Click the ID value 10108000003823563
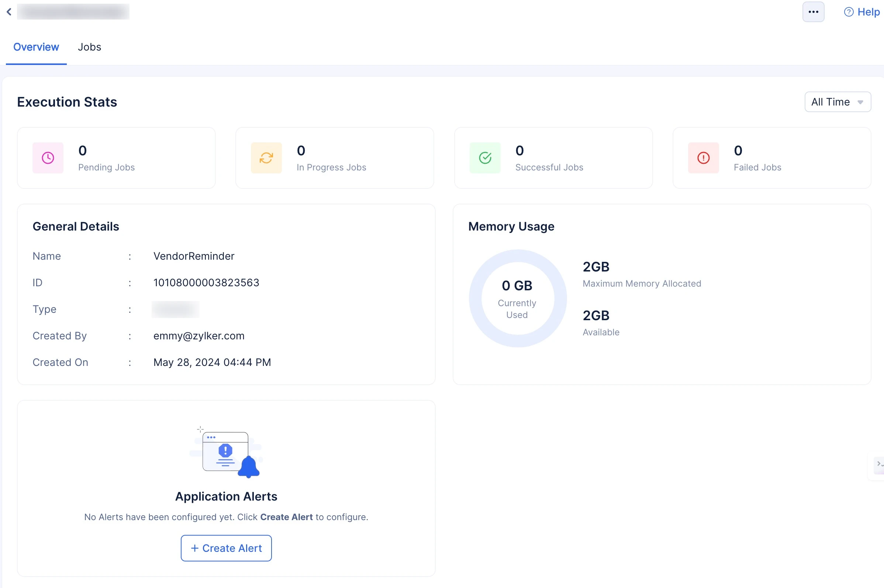Screen dimensions: 884x588 point(206,283)
